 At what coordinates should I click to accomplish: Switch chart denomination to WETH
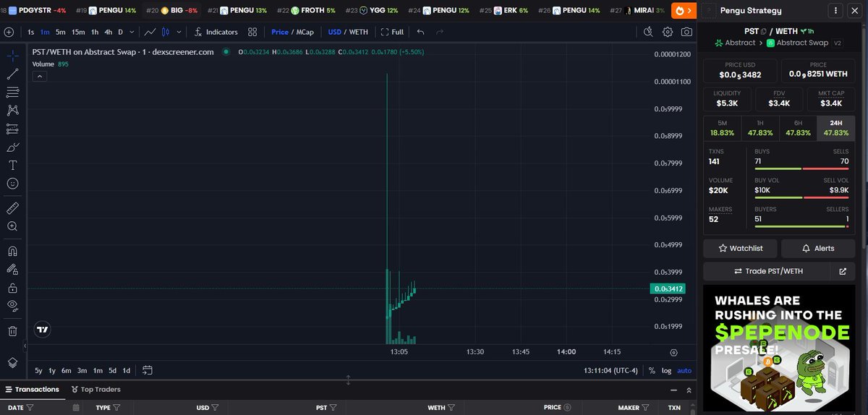[359, 32]
